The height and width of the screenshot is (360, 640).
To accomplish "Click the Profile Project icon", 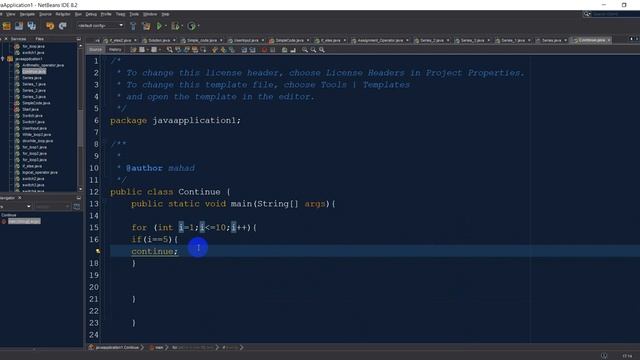I will click(x=191, y=26).
